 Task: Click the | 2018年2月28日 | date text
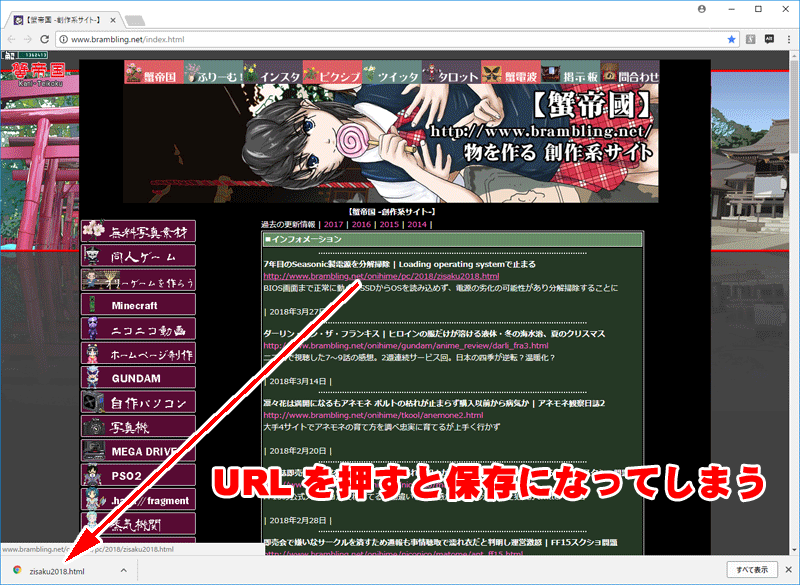tap(298, 520)
